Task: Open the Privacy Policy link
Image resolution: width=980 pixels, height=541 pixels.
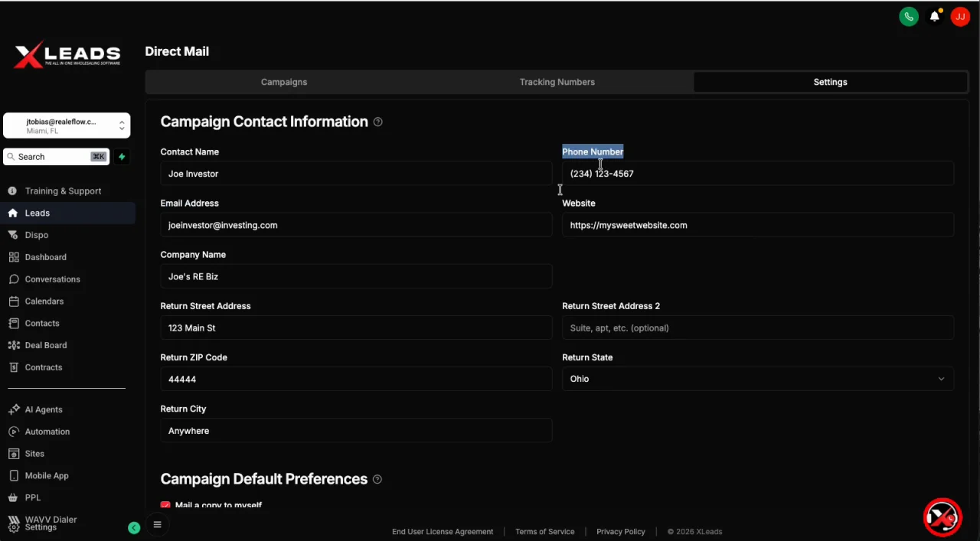Action: click(x=621, y=532)
